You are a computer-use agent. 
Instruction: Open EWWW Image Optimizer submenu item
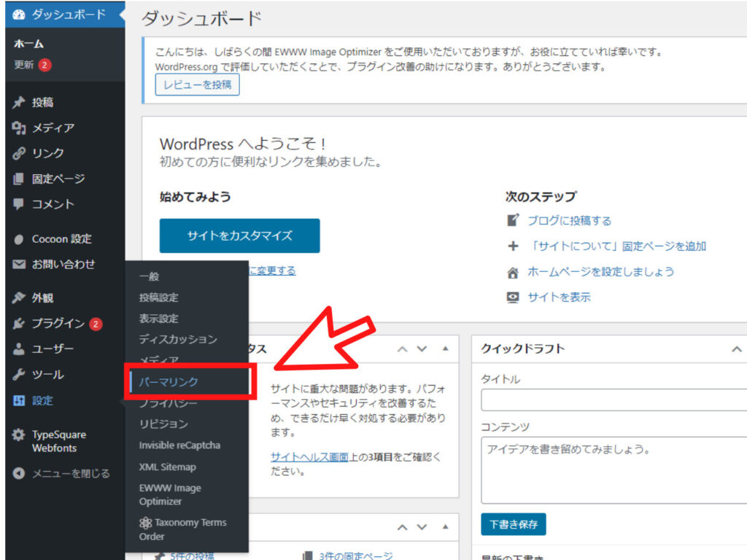pos(170,494)
